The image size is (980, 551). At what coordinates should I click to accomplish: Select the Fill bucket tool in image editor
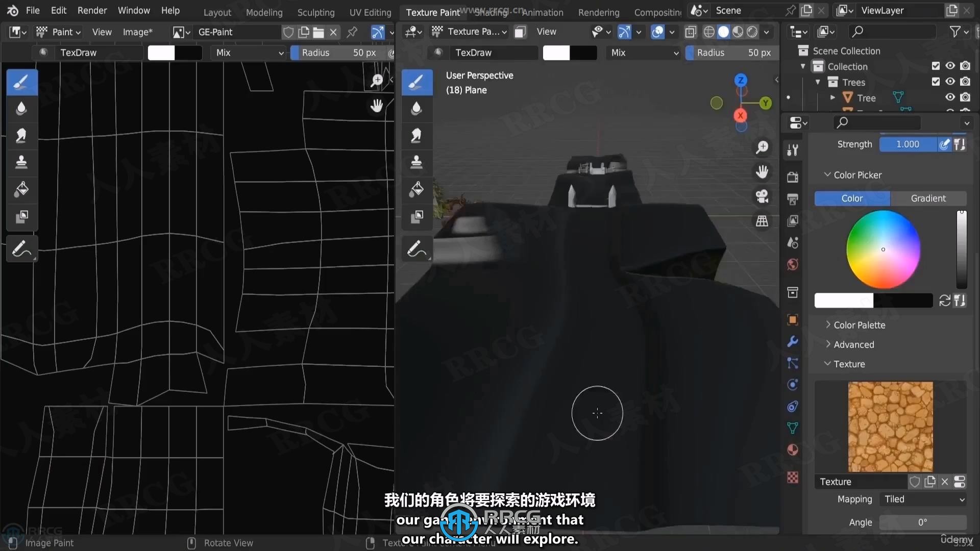(21, 189)
